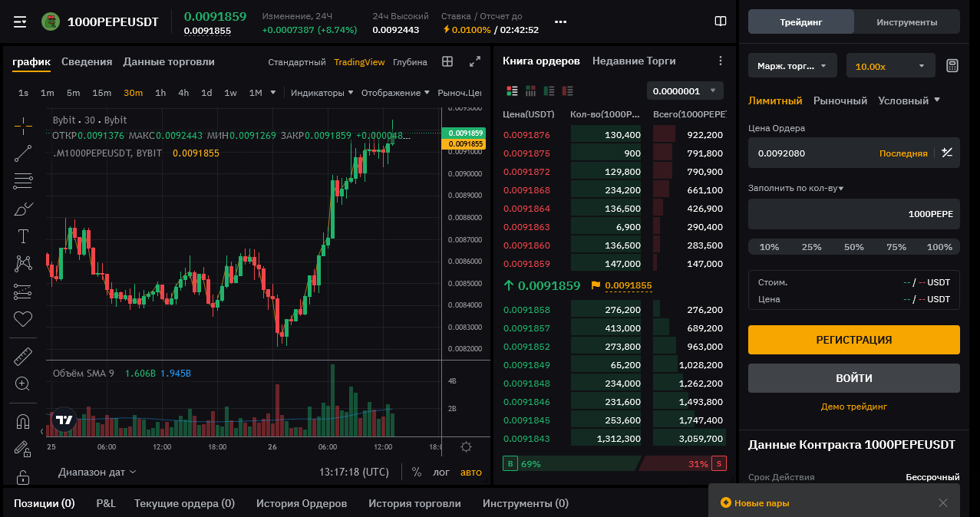Select the zoom in tool
Screen dimensions: 980x517
pyautogui.click(x=23, y=384)
